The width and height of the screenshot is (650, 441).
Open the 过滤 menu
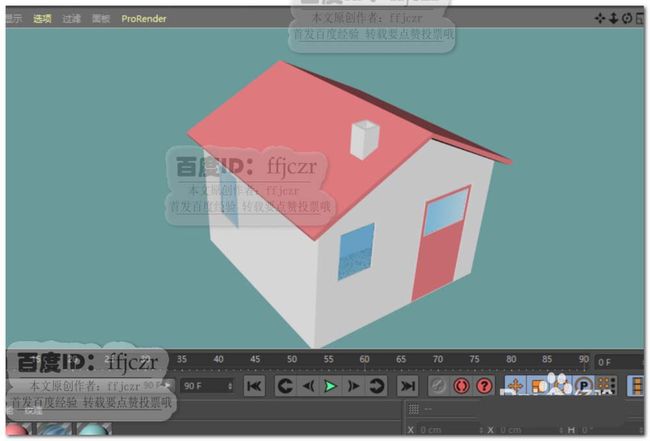pyautogui.click(x=71, y=19)
